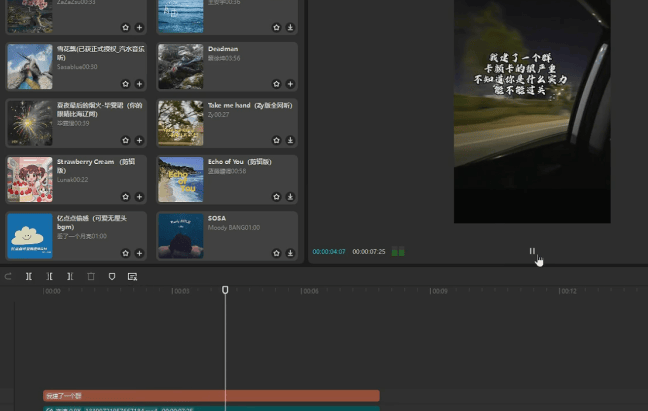Pause the video preview playback
Viewport: 648px width, 411px height.
pos(532,251)
